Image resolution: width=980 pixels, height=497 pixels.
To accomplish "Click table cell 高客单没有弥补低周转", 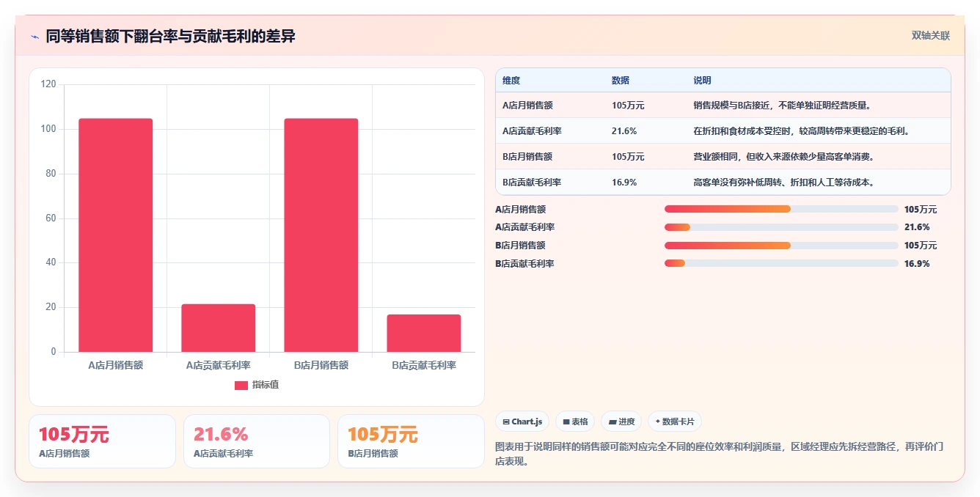I will 783,183.
